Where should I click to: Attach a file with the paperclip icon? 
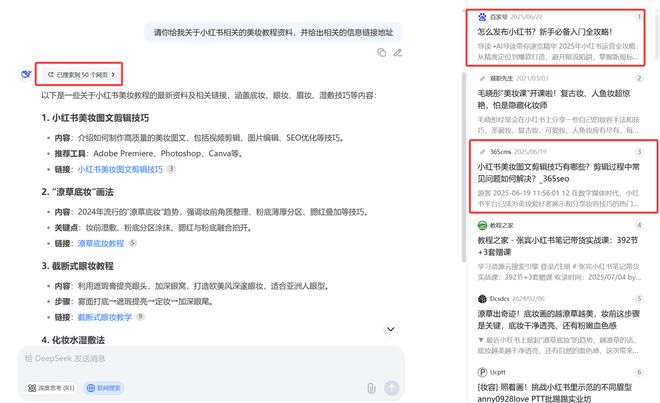click(x=371, y=388)
